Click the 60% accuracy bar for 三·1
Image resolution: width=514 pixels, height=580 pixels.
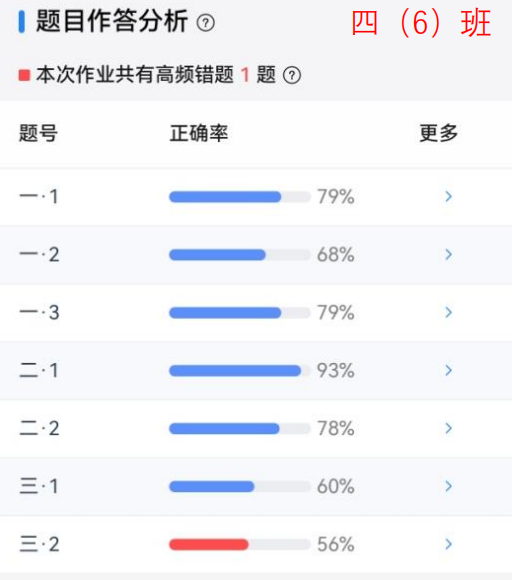(240, 486)
